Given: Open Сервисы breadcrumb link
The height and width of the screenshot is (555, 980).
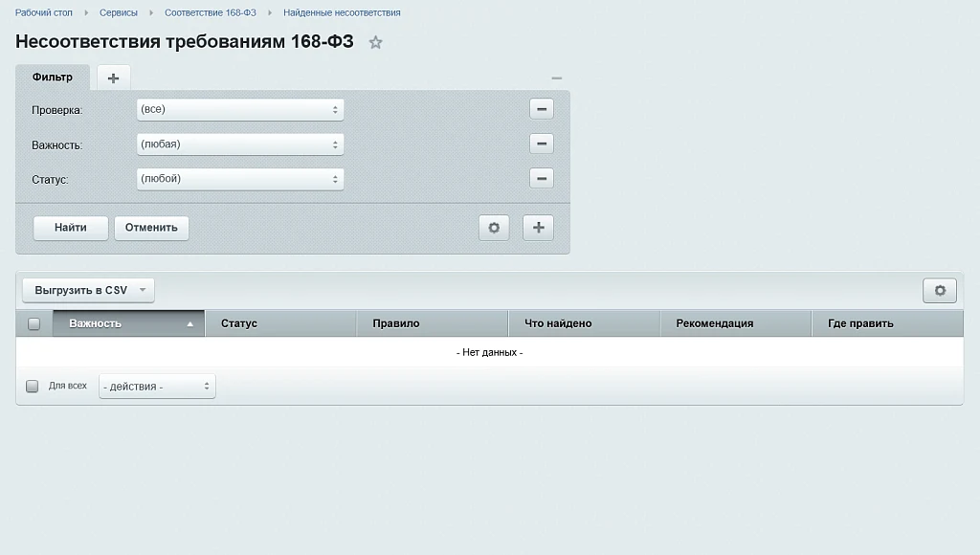Looking at the screenshot, I should pos(118,12).
